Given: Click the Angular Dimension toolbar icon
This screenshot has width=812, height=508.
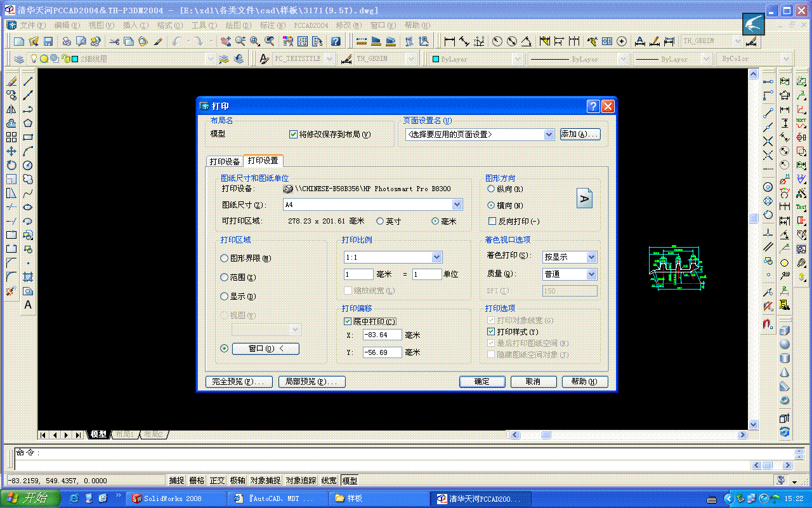Looking at the screenshot, I should pos(527,41).
